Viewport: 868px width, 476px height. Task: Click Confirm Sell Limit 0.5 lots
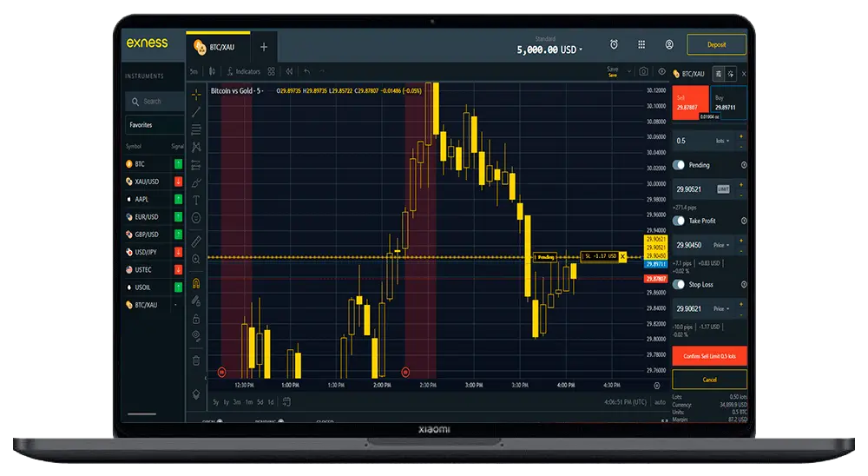tap(709, 356)
